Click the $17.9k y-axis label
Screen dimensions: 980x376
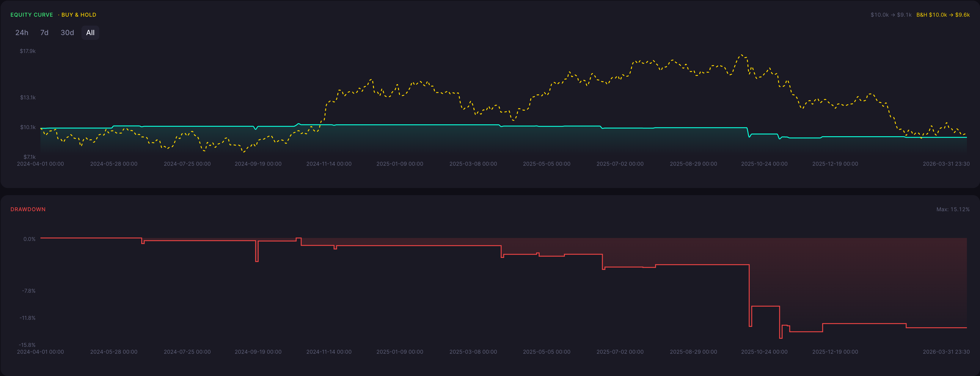28,51
